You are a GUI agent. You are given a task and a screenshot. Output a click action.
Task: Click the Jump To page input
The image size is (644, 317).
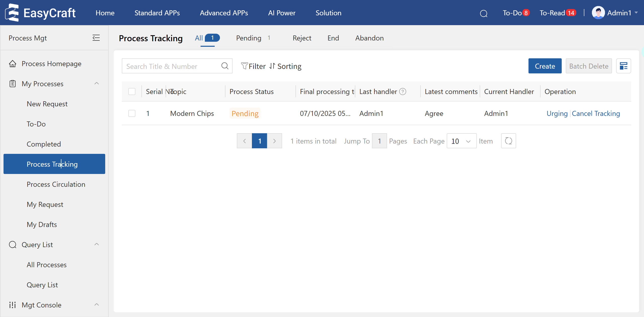379,141
